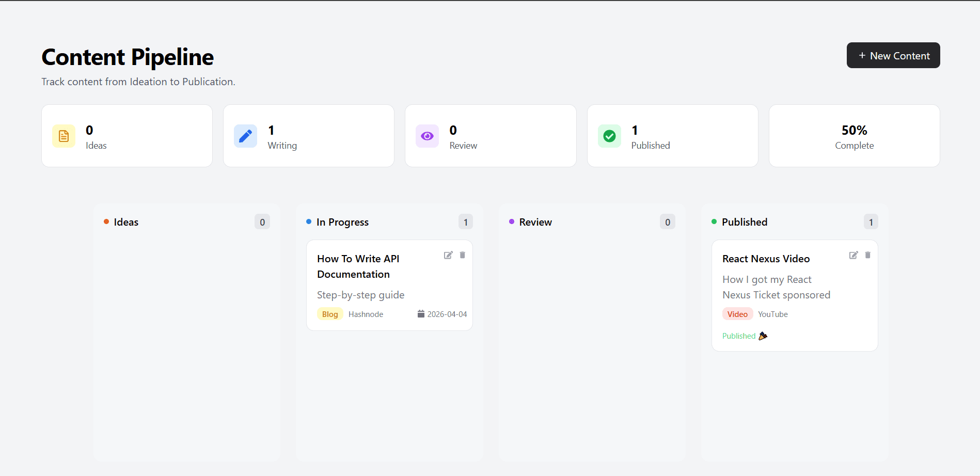Screen dimensions: 980x476
Task: Click the Published status text with party emoji
Action: (x=744, y=336)
